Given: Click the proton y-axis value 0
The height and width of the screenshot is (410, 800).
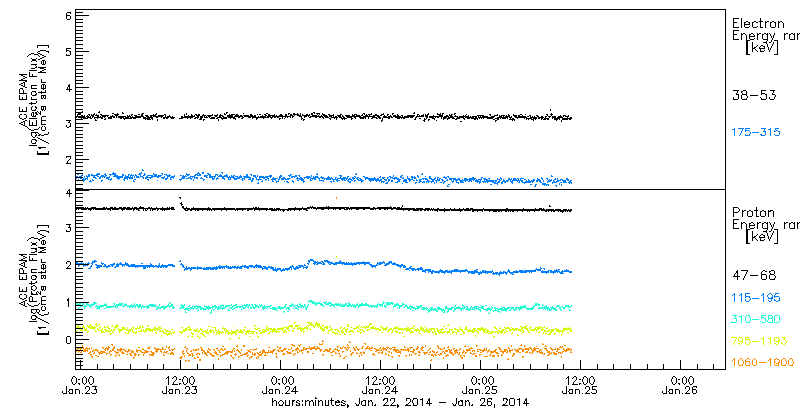Looking at the screenshot, I should (x=66, y=340).
